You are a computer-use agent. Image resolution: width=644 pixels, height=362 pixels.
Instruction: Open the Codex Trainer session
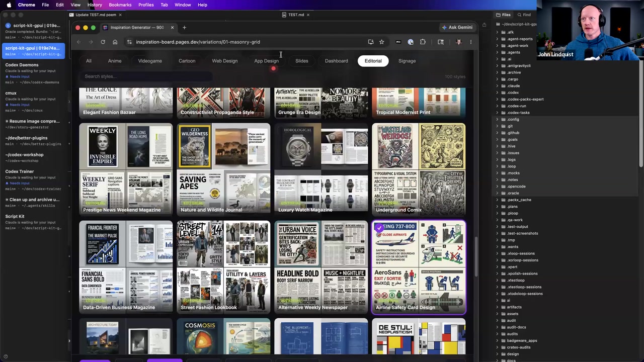pos(20,171)
